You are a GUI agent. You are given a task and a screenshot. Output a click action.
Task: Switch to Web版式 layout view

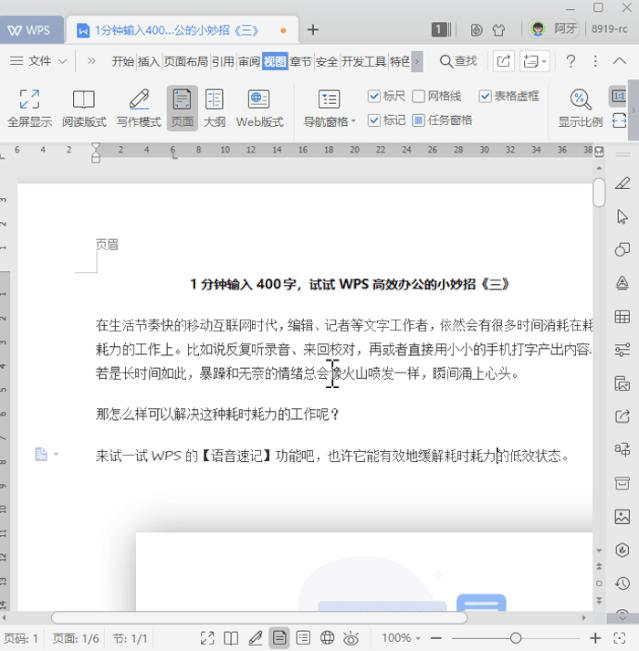pyautogui.click(x=260, y=108)
